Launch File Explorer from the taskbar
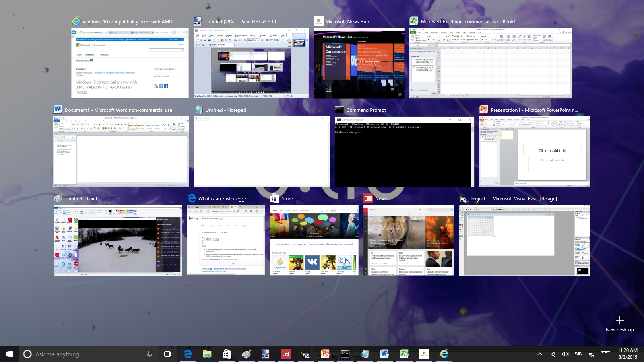 (x=207, y=354)
